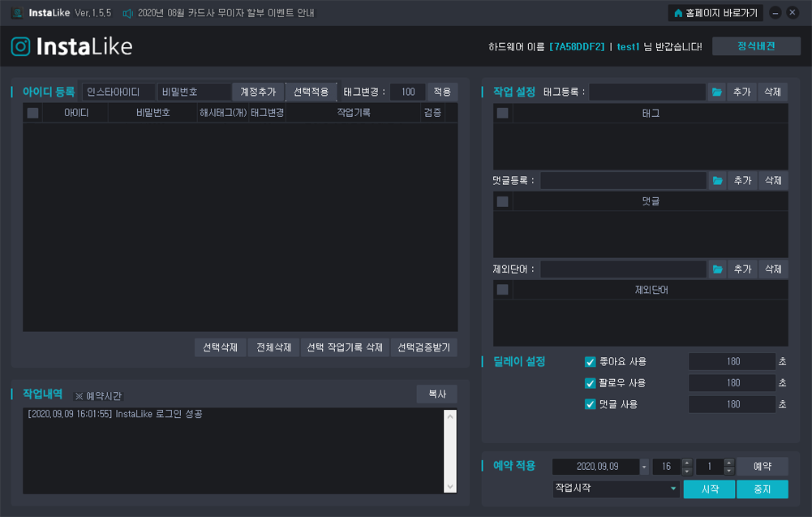The image size is (812, 517).
Task: Click the 팔로우 delay field showing 180
Action: click(733, 383)
